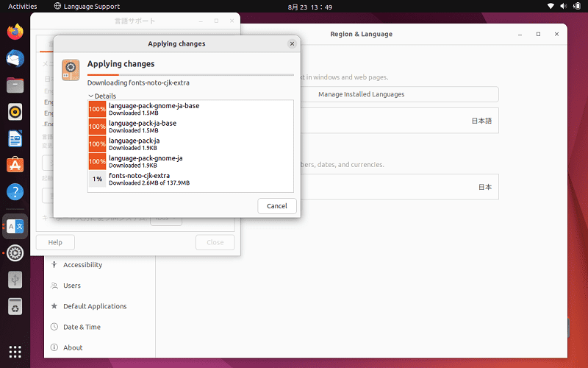Show all applications grid
This screenshot has height=368, width=588.
click(x=15, y=352)
